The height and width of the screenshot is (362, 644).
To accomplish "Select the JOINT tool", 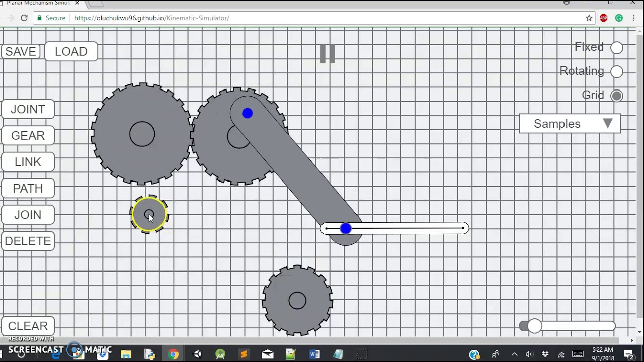I will [x=28, y=109].
